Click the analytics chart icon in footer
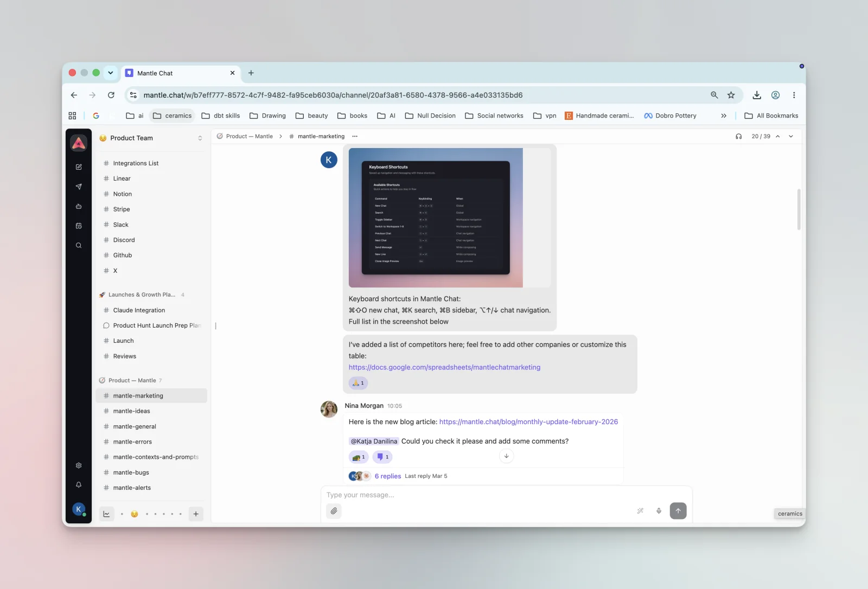868x589 pixels. pyautogui.click(x=107, y=514)
